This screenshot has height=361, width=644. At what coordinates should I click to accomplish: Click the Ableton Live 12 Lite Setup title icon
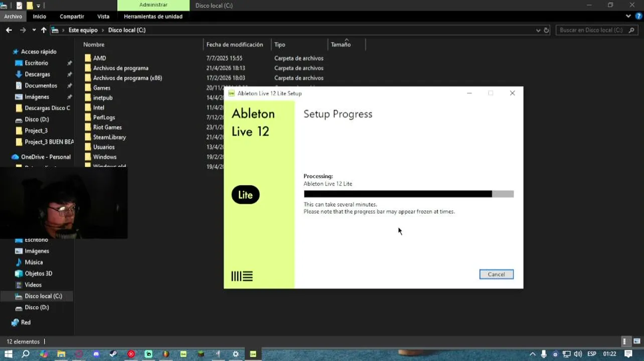[x=231, y=93]
